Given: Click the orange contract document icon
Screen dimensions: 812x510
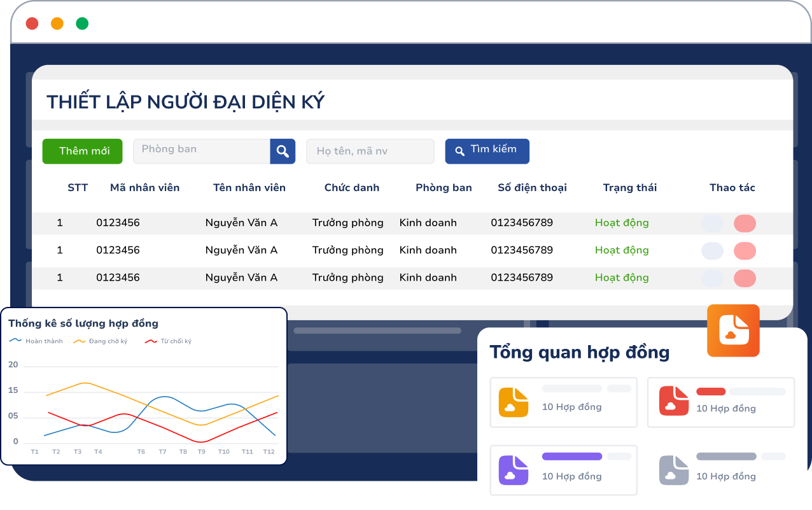Looking at the screenshot, I should coord(514,402).
